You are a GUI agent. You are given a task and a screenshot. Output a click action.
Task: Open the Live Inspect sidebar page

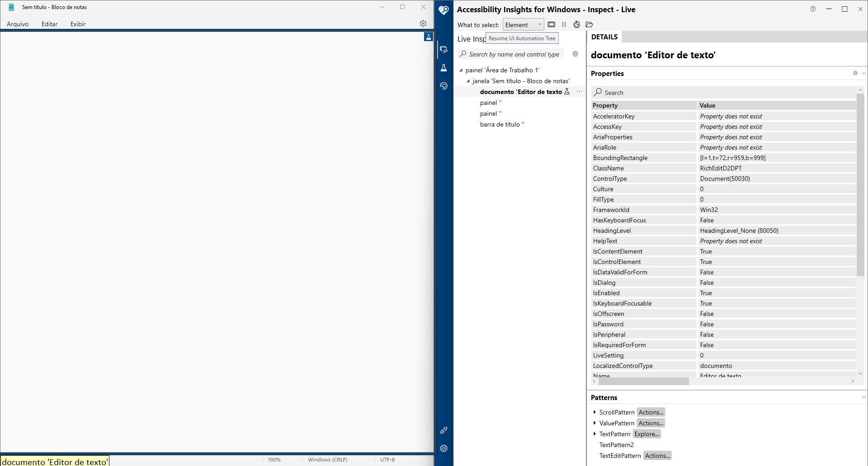coord(443,50)
